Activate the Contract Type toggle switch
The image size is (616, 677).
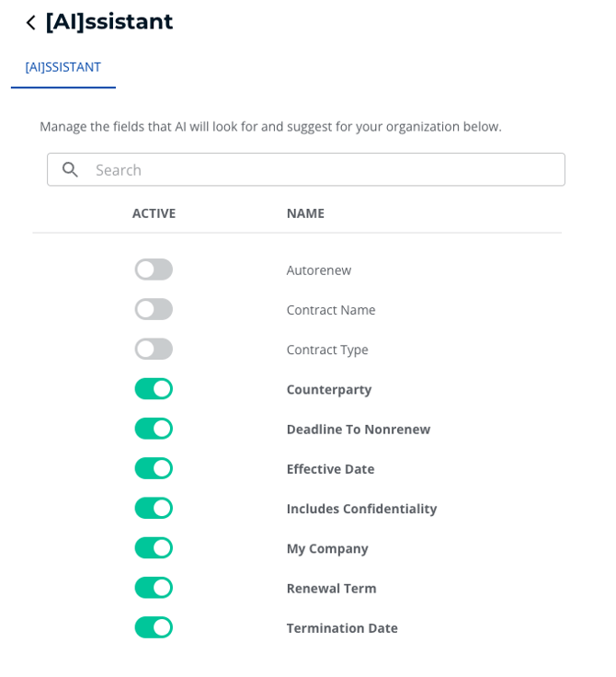(x=154, y=350)
